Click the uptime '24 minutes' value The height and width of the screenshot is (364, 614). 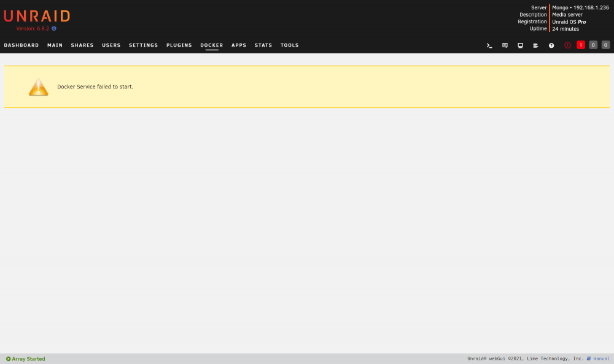coord(565,29)
